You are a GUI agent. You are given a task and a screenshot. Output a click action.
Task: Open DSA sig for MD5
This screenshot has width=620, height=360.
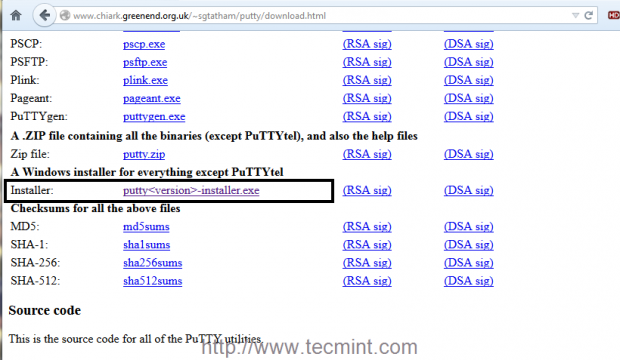pos(469,227)
